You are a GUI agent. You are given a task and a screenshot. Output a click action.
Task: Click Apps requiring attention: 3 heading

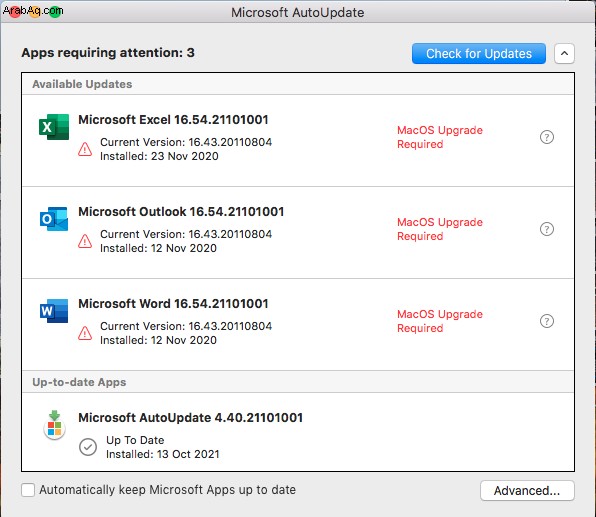pos(108,52)
